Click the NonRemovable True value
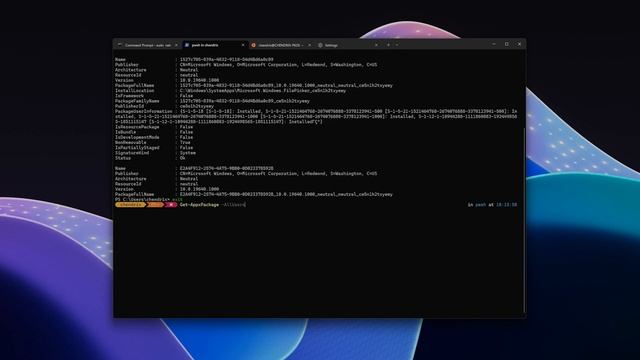 point(185,142)
